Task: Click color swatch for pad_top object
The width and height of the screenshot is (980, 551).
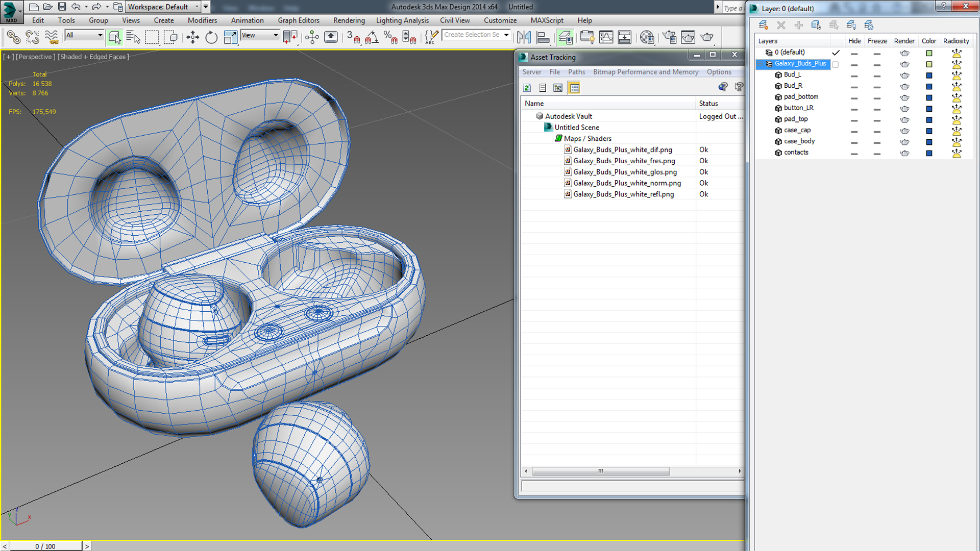Action: [x=929, y=120]
